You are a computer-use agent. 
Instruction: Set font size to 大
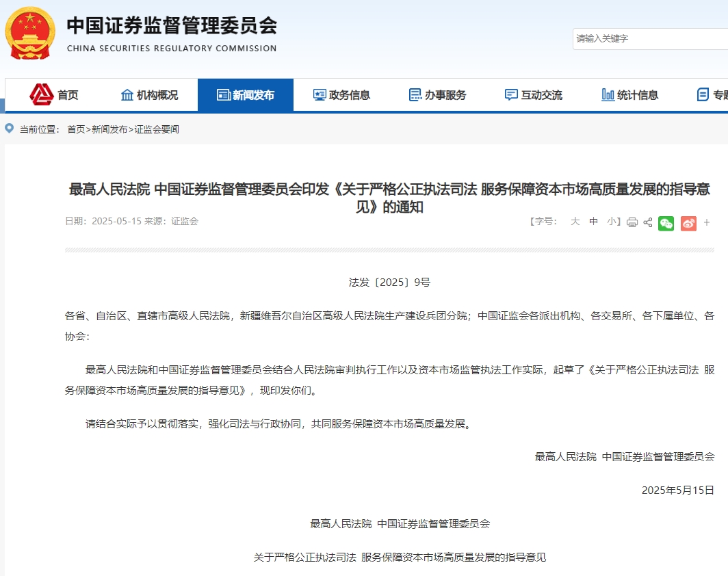575,222
